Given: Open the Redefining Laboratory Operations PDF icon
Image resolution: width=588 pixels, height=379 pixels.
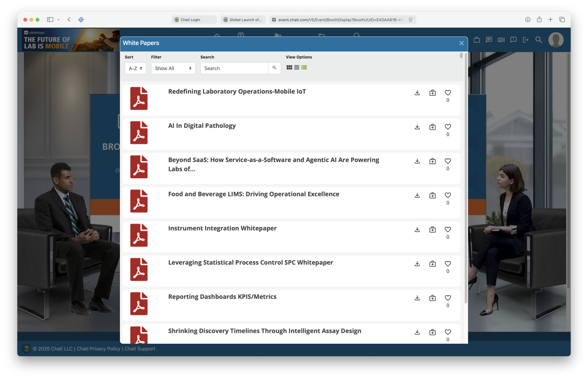Looking at the screenshot, I should (x=139, y=99).
